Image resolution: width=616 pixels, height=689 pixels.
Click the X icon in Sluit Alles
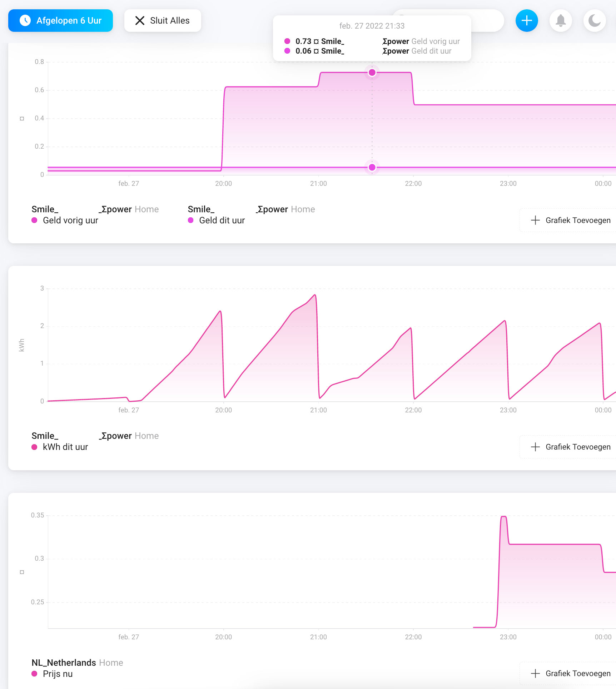(140, 20)
